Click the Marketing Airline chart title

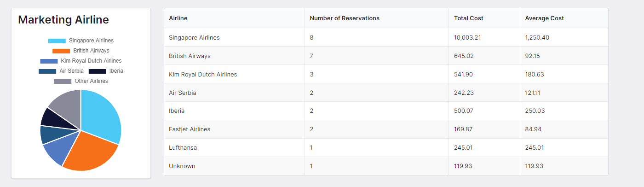[x=63, y=20]
